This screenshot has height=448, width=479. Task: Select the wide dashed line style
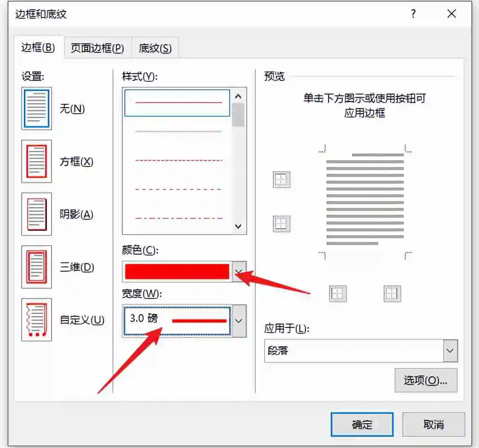(179, 189)
